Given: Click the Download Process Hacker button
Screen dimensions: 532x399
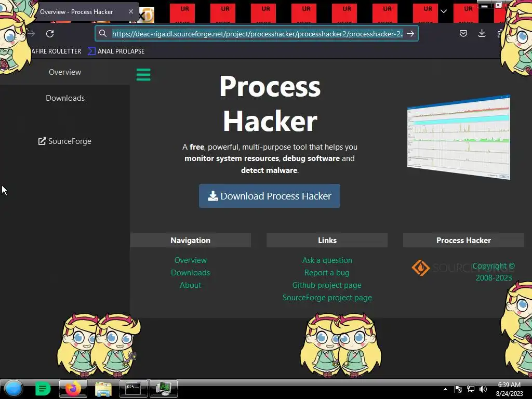Looking at the screenshot, I should (270, 196).
